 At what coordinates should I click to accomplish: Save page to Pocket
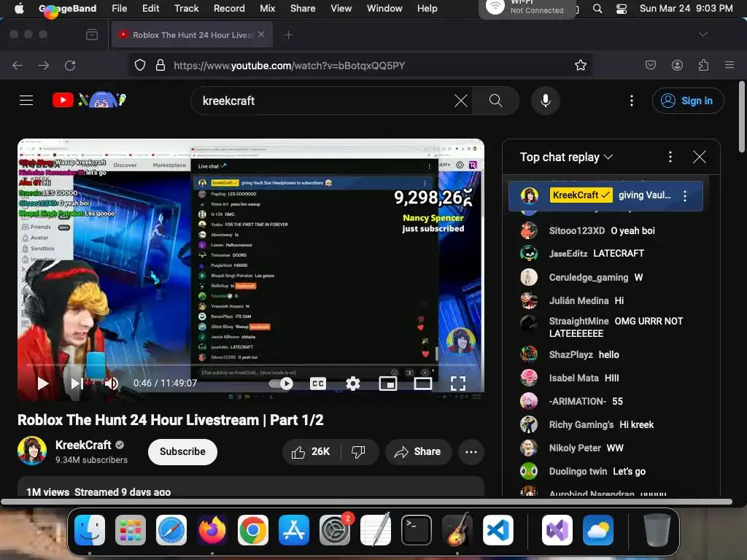[x=651, y=65]
